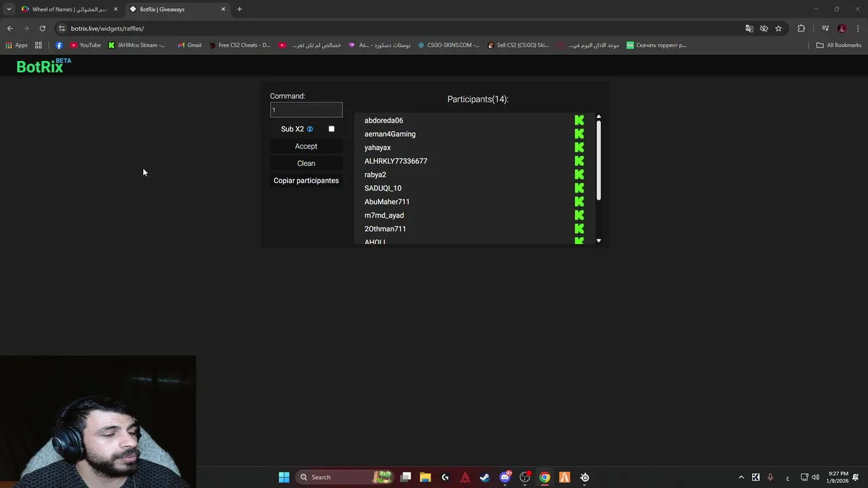Open the YouTube bookmark
The image size is (868, 488).
(85, 45)
